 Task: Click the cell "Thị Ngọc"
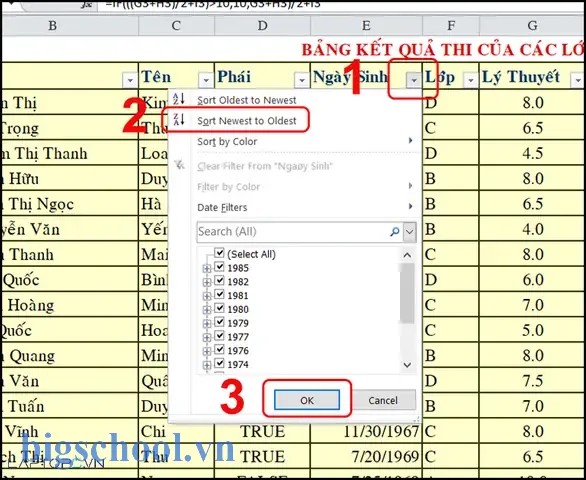coord(70,204)
